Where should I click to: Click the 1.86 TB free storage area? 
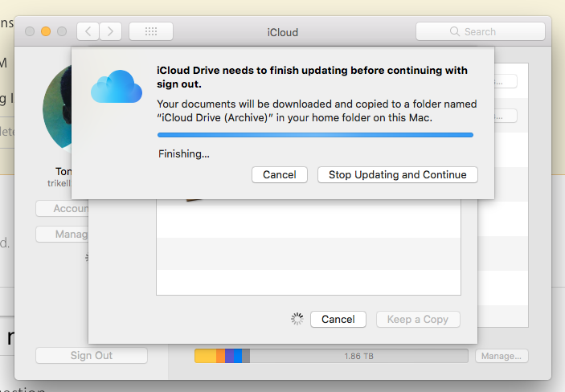click(x=359, y=356)
